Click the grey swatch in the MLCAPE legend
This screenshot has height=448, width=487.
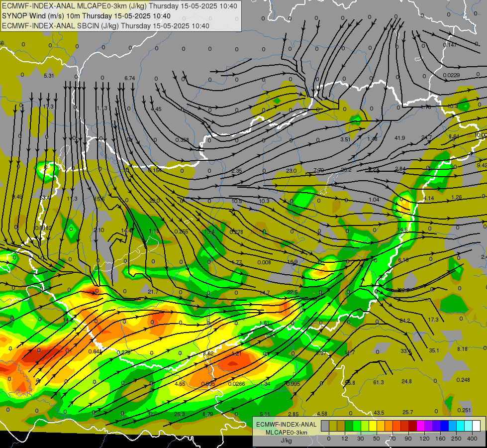click(x=325, y=426)
